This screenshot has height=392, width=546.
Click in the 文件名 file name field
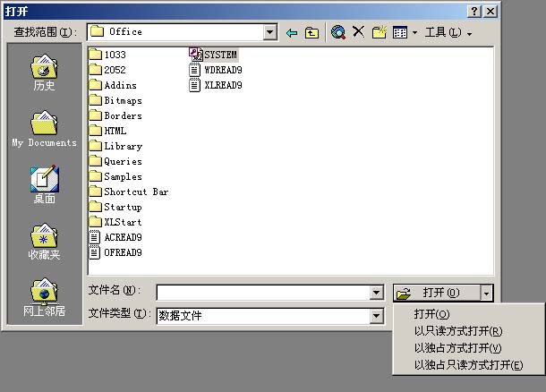(x=263, y=293)
